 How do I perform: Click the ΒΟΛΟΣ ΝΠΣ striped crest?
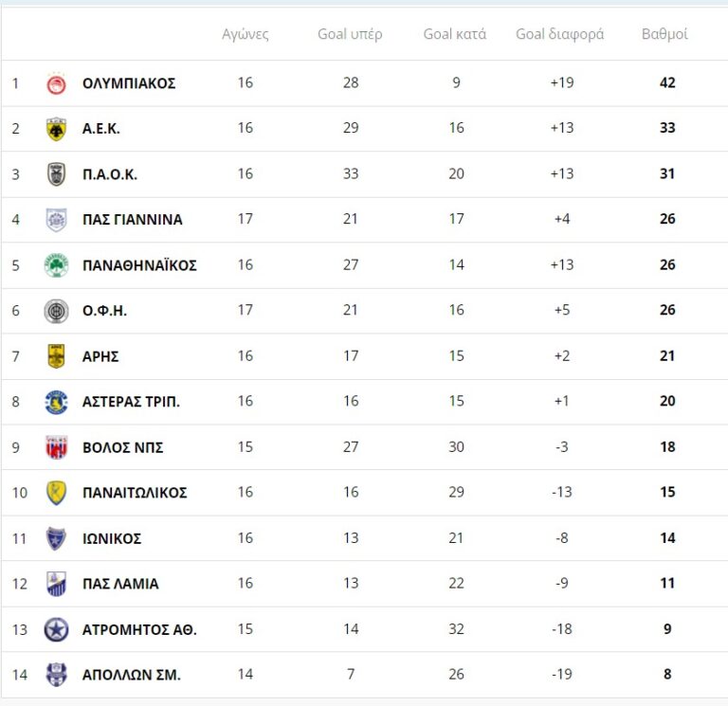click(x=57, y=447)
